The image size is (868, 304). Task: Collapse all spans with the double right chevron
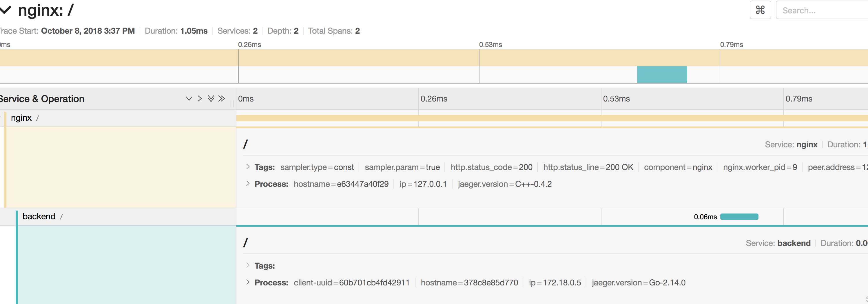[221, 99]
